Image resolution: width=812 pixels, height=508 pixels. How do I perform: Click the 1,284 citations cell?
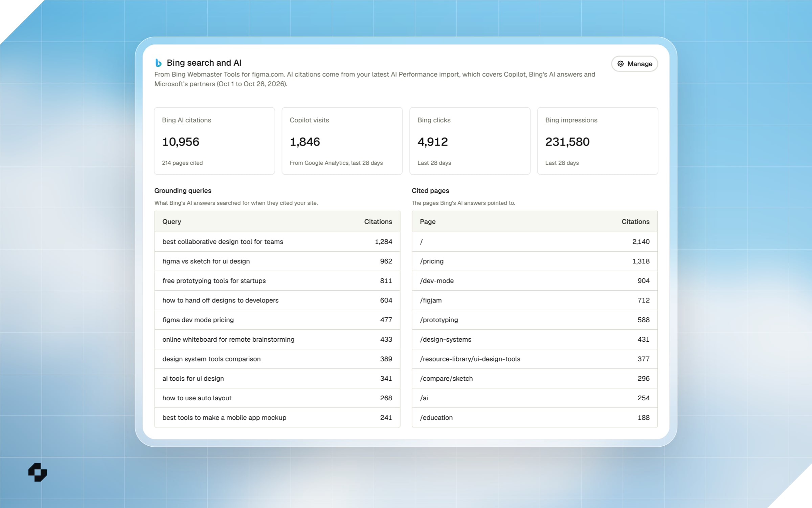pyautogui.click(x=383, y=242)
